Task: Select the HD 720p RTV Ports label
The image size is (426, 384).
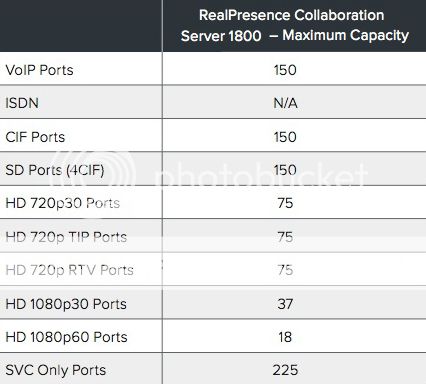Action: click(x=70, y=270)
